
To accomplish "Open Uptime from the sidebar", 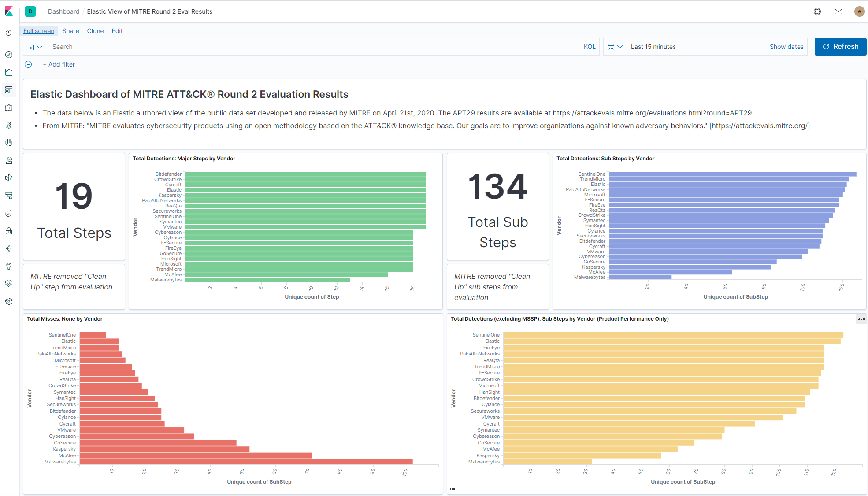I will [x=9, y=213].
